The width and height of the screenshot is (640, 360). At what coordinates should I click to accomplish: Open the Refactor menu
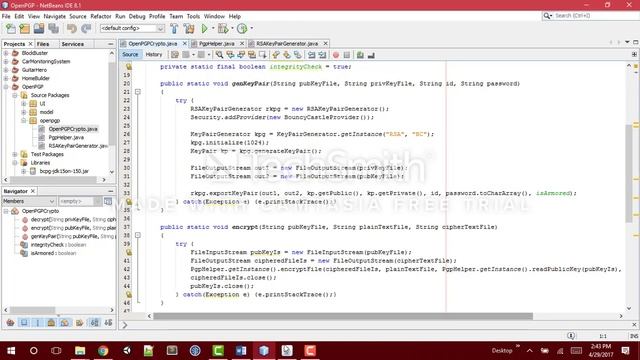point(101,16)
